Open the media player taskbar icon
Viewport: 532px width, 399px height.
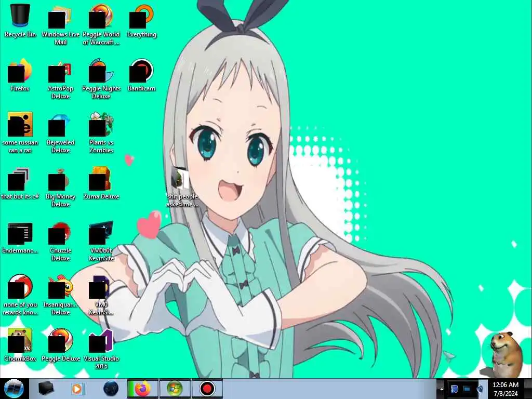click(x=77, y=389)
